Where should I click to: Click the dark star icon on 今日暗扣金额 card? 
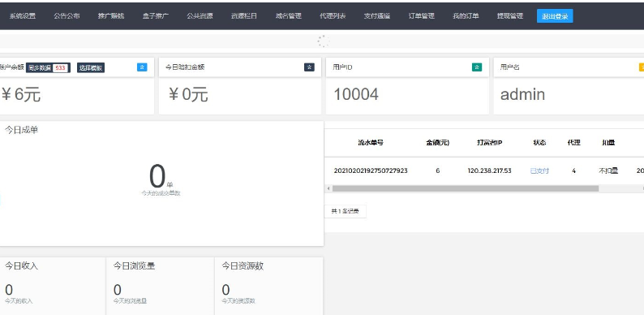pyautogui.click(x=309, y=67)
